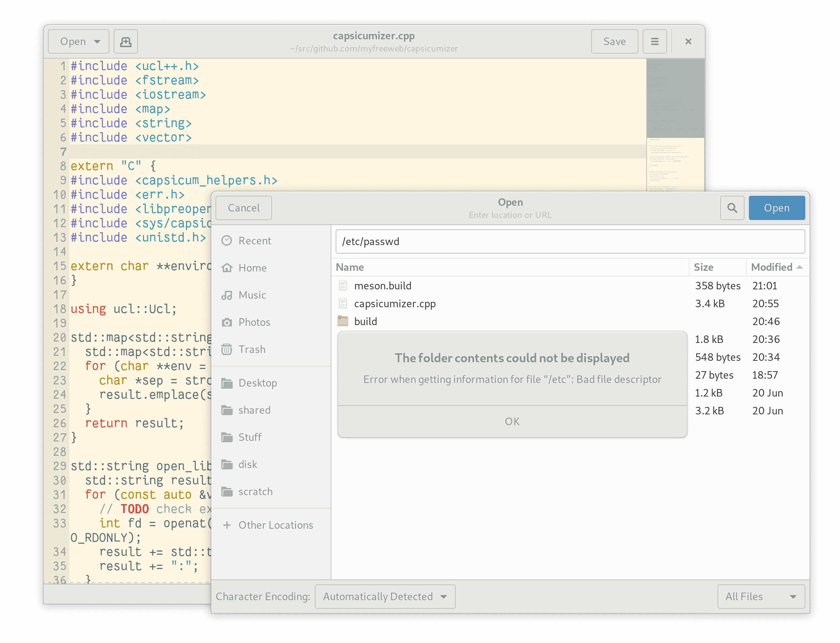
Task: Sort by the Modified column header
Action: pyautogui.click(x=777, y=267)
